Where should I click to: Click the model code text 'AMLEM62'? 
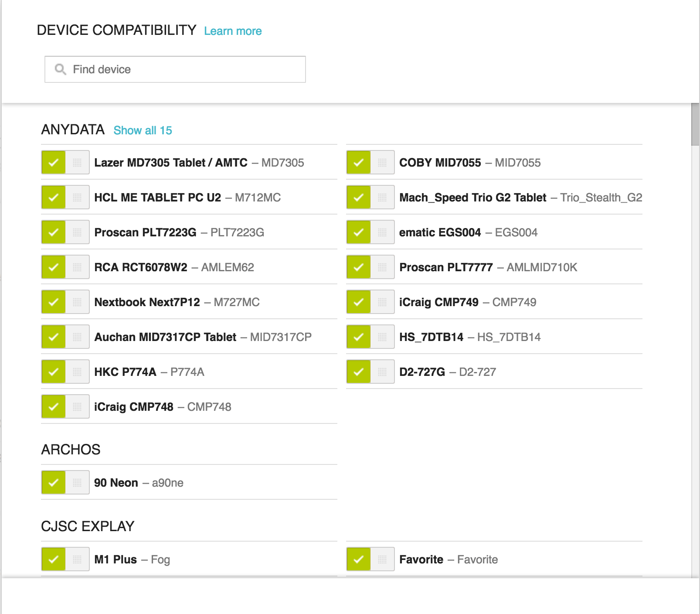(x=228, y=267)
